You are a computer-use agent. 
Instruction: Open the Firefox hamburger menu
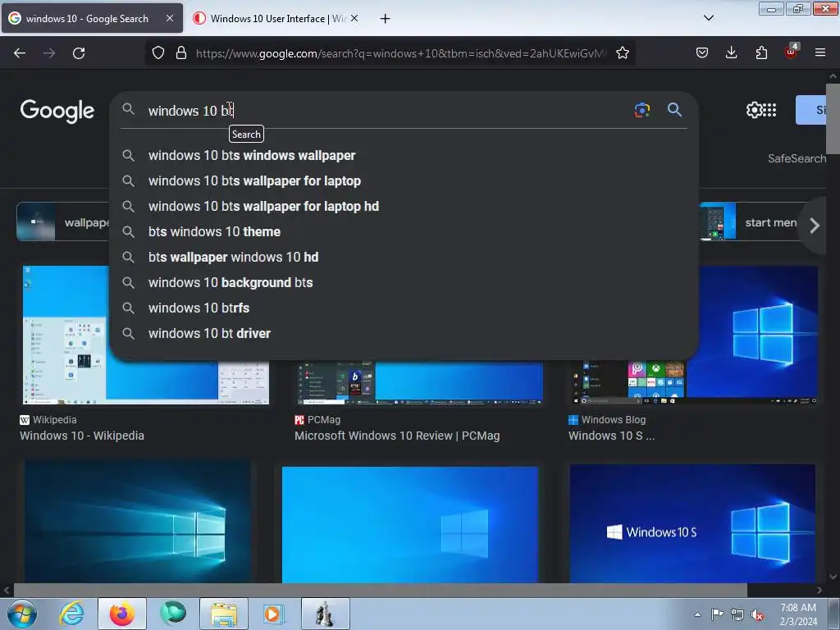(820, 53)
